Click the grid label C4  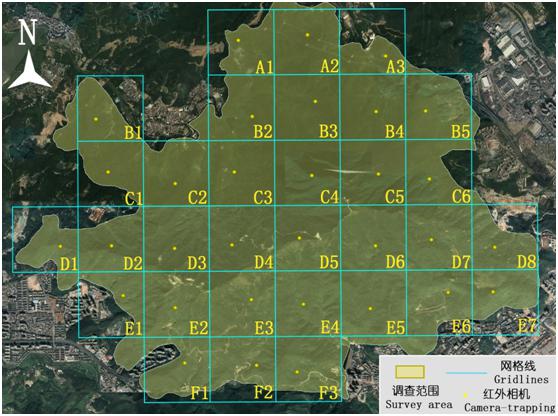(329, 197)
